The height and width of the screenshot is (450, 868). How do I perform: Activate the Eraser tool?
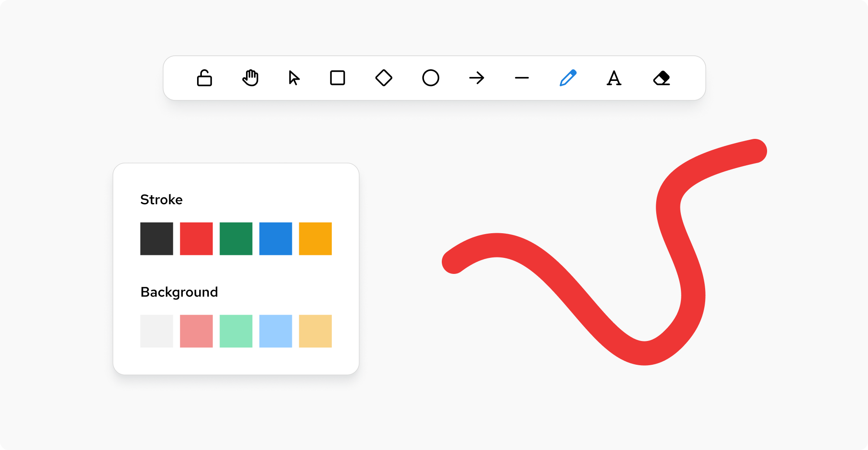pos(661,78)
